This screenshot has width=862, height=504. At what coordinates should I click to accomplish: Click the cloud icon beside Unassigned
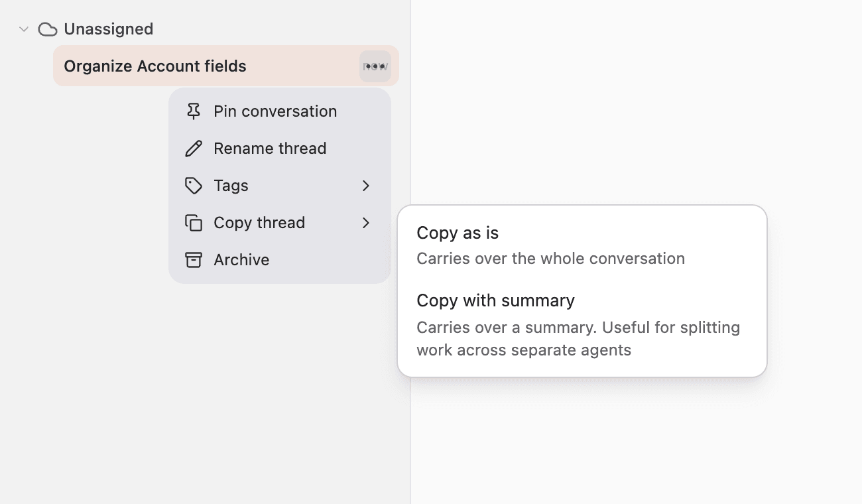coord(47,29)
